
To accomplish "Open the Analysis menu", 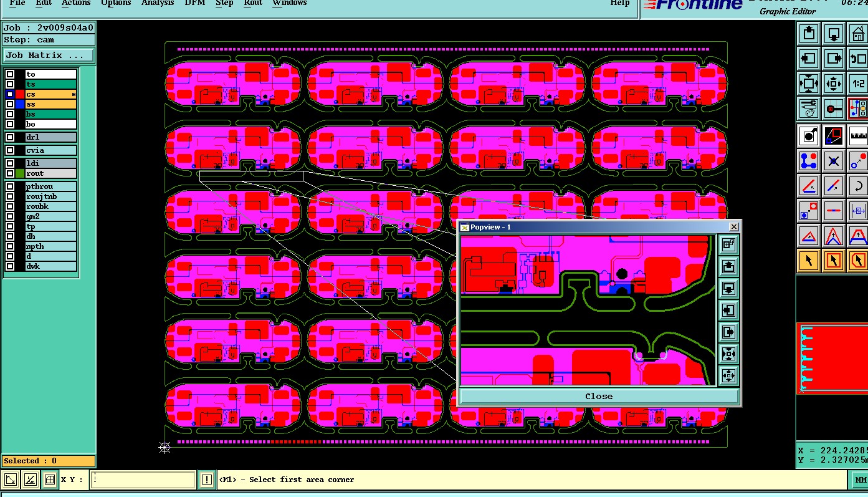I will [157, 3].
